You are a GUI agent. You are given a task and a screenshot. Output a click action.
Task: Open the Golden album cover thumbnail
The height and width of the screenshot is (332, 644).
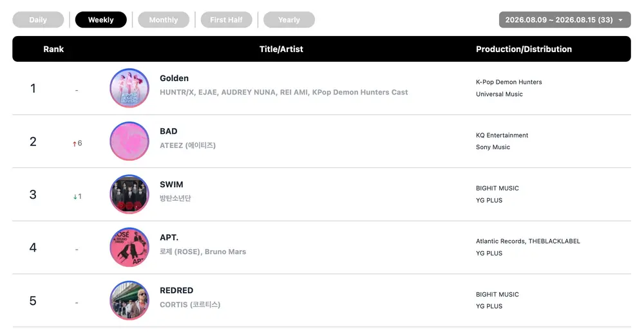pos(129,88)
